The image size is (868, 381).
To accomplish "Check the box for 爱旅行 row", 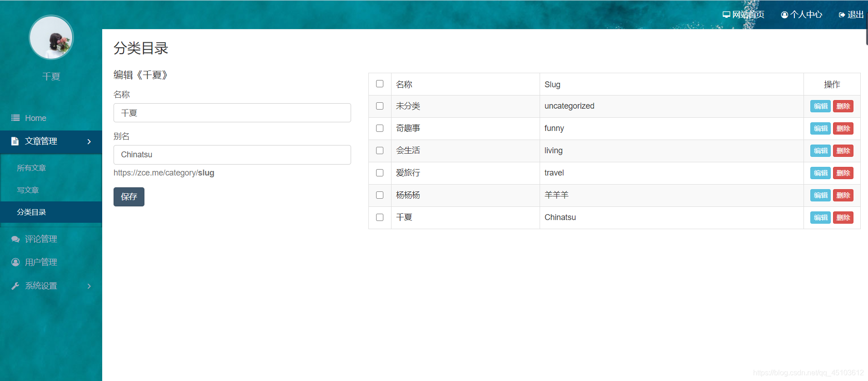I will point(380,173).
